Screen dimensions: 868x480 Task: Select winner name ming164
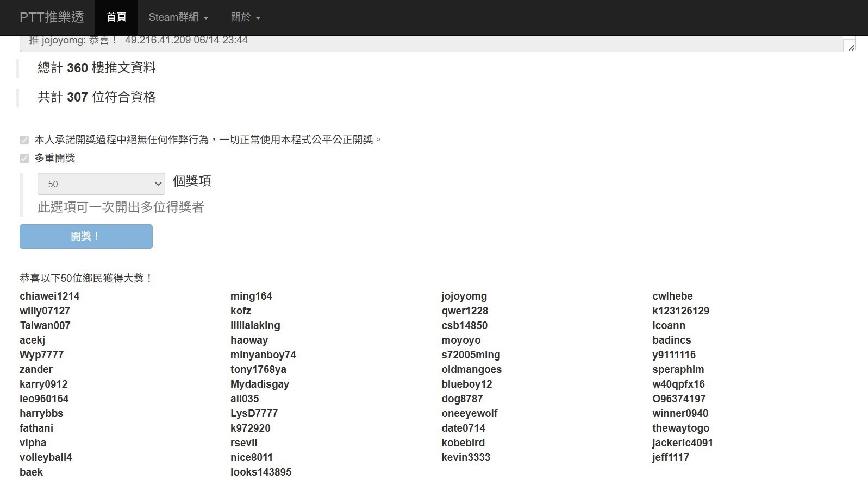[x=251, y=296]
